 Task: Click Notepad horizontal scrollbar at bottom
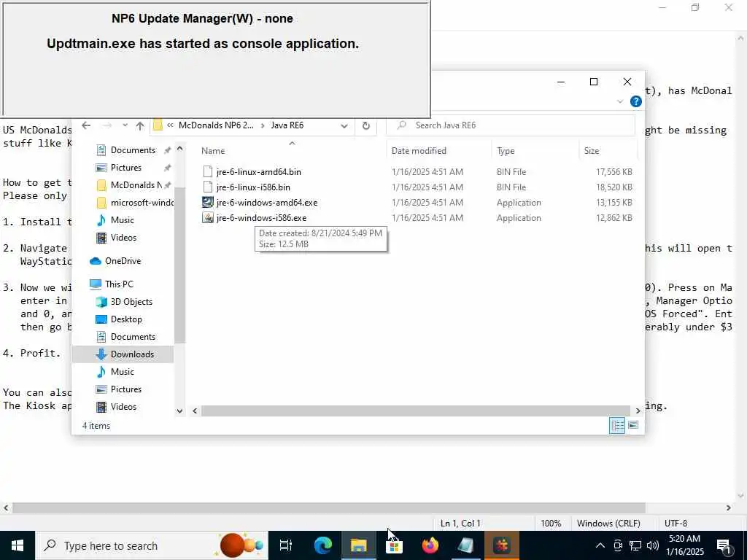[329, 508]
